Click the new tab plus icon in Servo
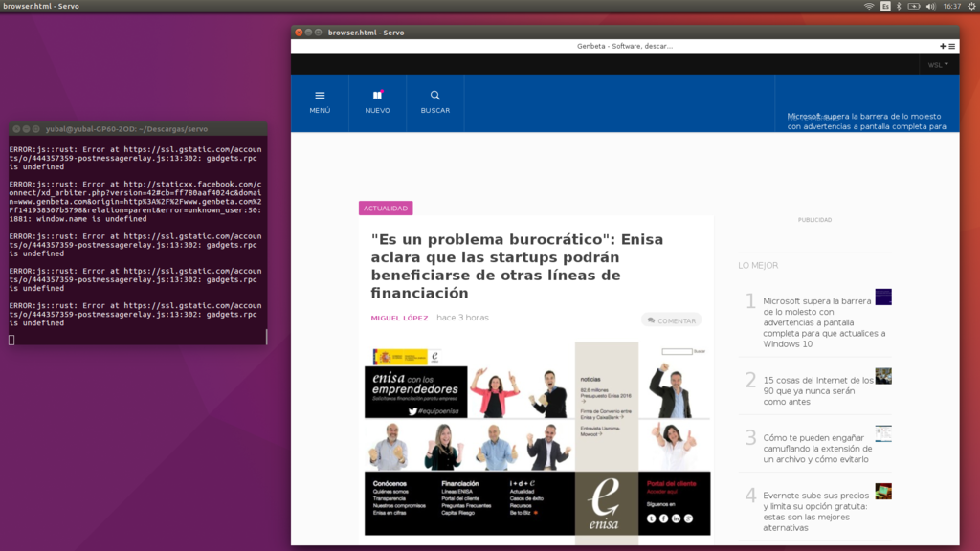The height and width of the screenshot is (551, 980). point(941,46)
